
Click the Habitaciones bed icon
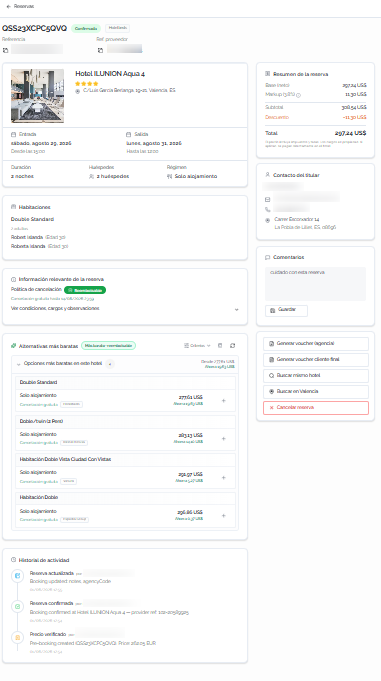click(13, 207)
